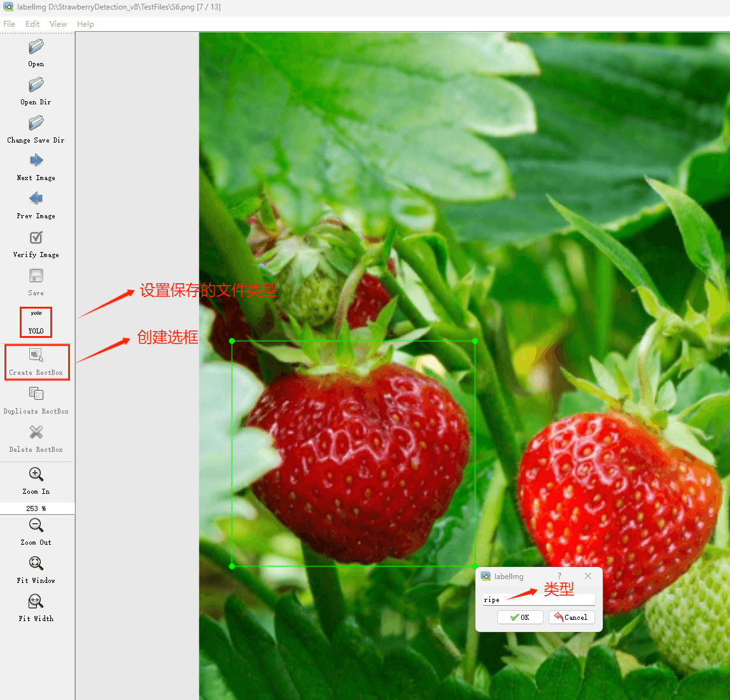Fit image to window
The height and width of the screenshot is (700, 730).
pos(36,564)
